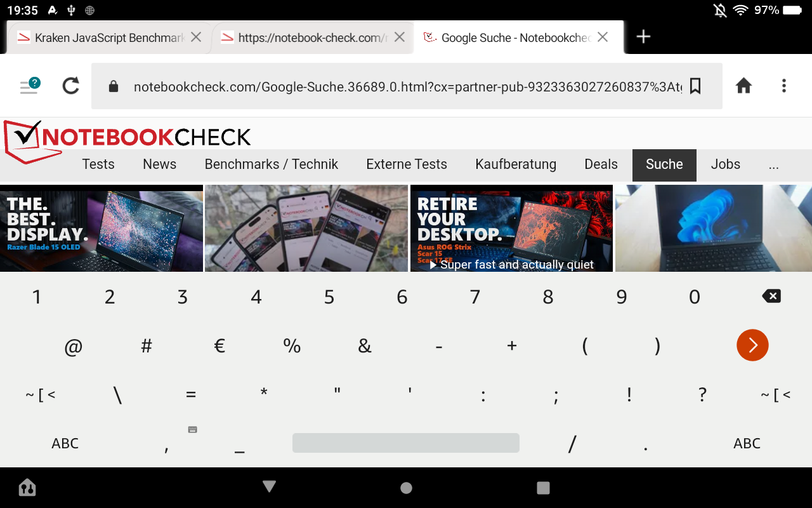Screen dimensions: 812x508
Task: Select the Suche menu item
Action: click(x=664, y=165)
